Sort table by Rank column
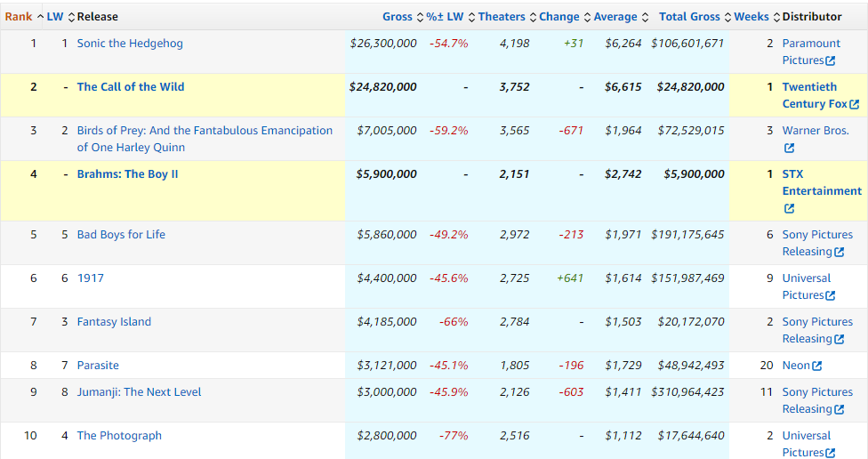Image resolution: width=868 pixels, height=459 pixels. (x=19, y=17)
